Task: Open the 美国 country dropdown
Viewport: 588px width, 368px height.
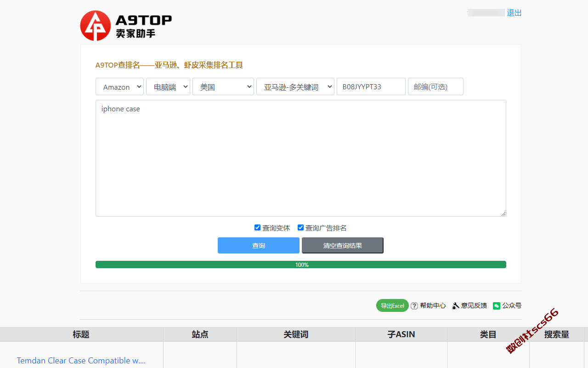Action: [223, 86]
